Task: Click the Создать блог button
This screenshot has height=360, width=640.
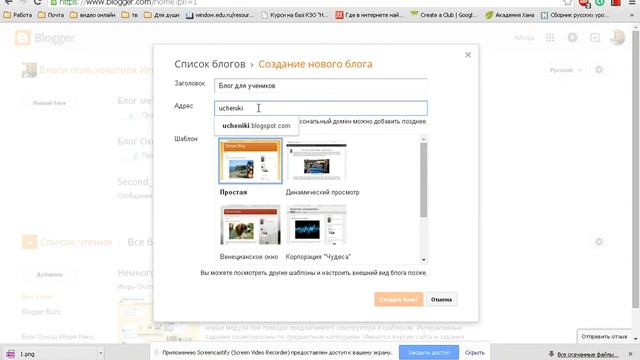Action: click(399, 300)
